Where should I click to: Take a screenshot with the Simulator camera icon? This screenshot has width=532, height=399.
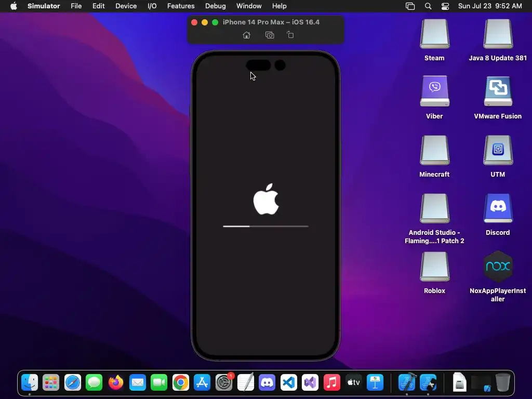(x=270, y=35)
